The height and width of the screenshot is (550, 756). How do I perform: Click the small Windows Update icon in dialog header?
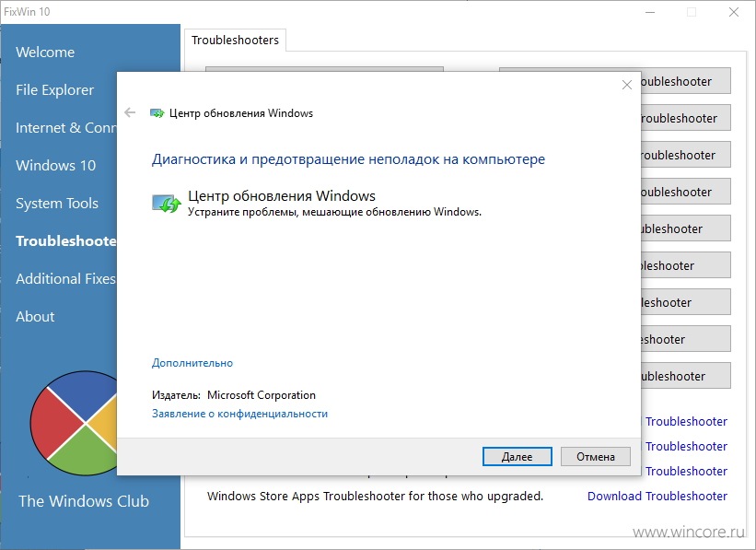pos(157,113)
